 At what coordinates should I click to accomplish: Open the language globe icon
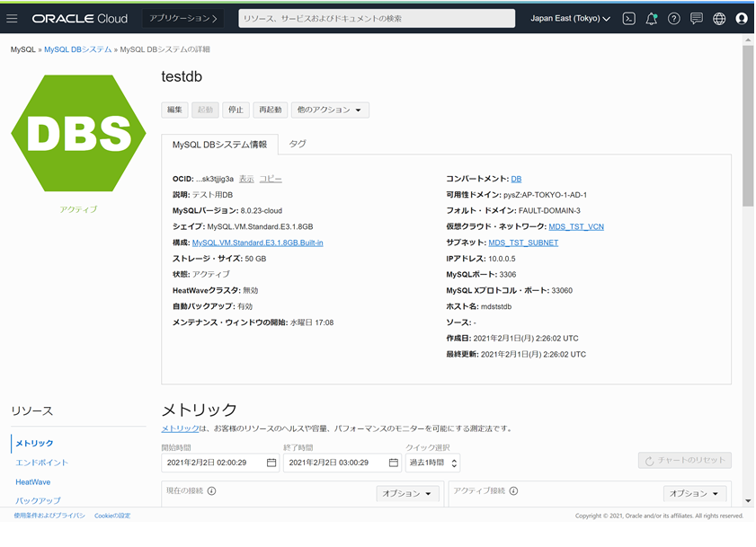pyautogui.click(x=719, y=18)
